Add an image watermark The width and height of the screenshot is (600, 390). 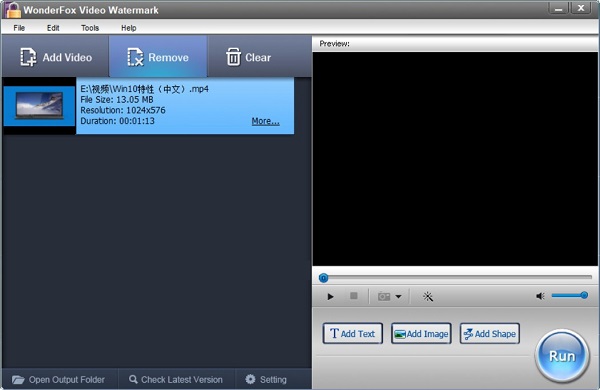click(x=421, y=333)
